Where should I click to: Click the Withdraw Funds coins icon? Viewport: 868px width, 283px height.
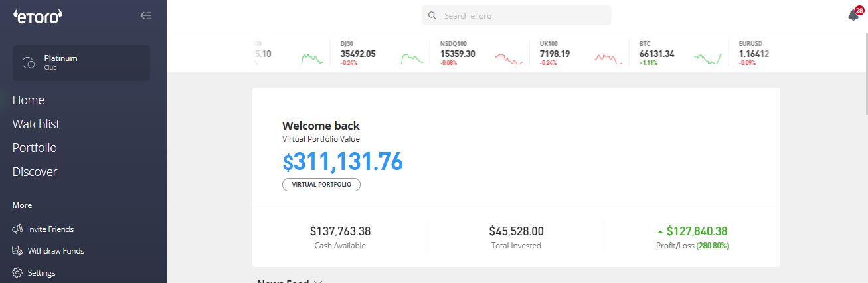tap(18, 251)
